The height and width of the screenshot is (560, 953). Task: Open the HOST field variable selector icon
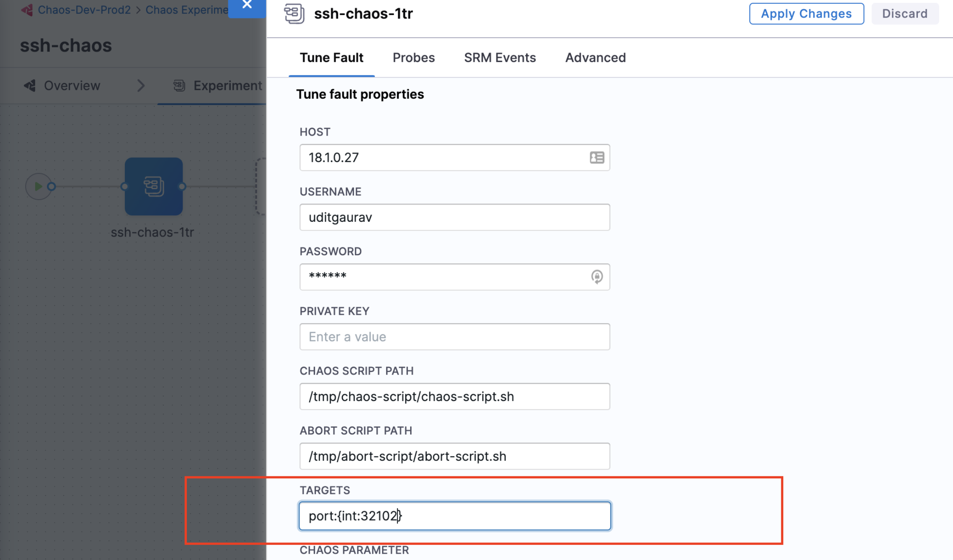click(597, 157)
